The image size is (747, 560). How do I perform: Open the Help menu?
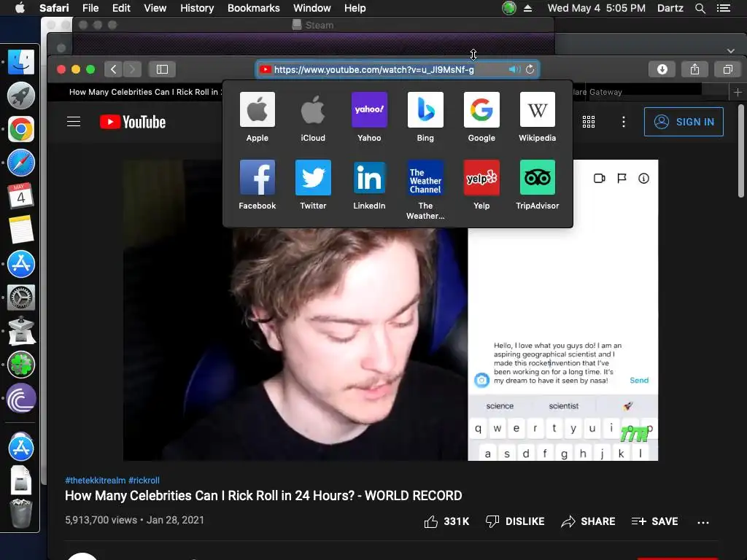355,8
